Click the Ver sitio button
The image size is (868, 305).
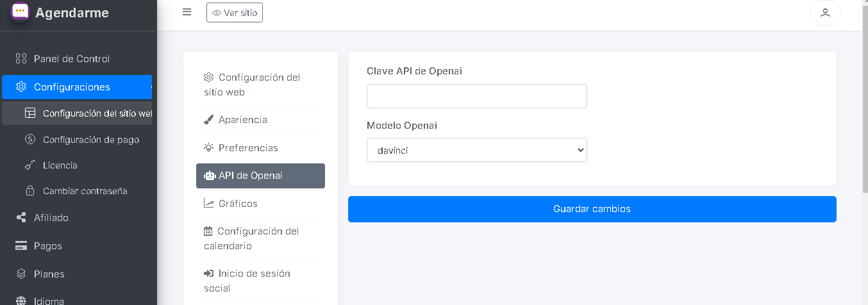[235, 12]
